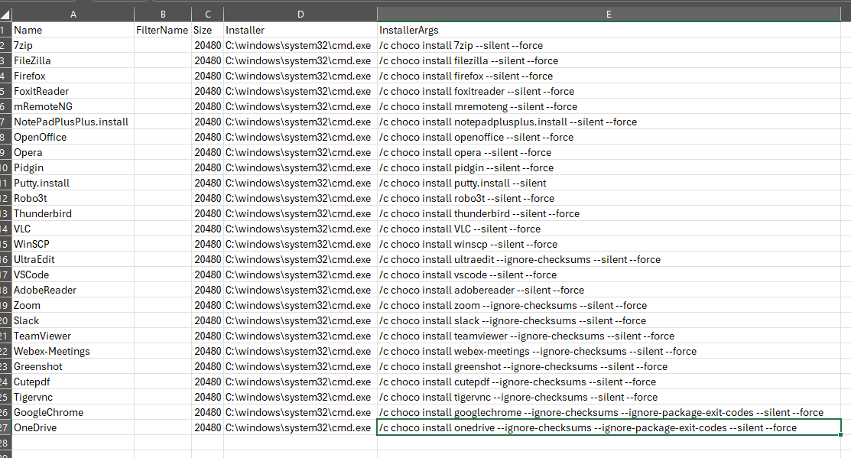Select the 'Thunderbird' name cell
Viewport: 852px width, 458px height.
pos(73,214)
